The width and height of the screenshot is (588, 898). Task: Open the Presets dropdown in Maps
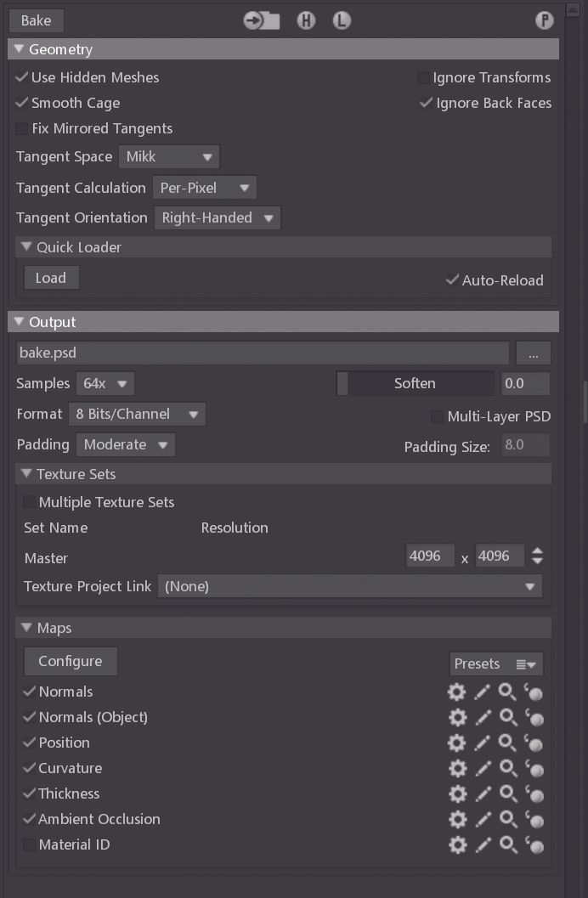496,664
